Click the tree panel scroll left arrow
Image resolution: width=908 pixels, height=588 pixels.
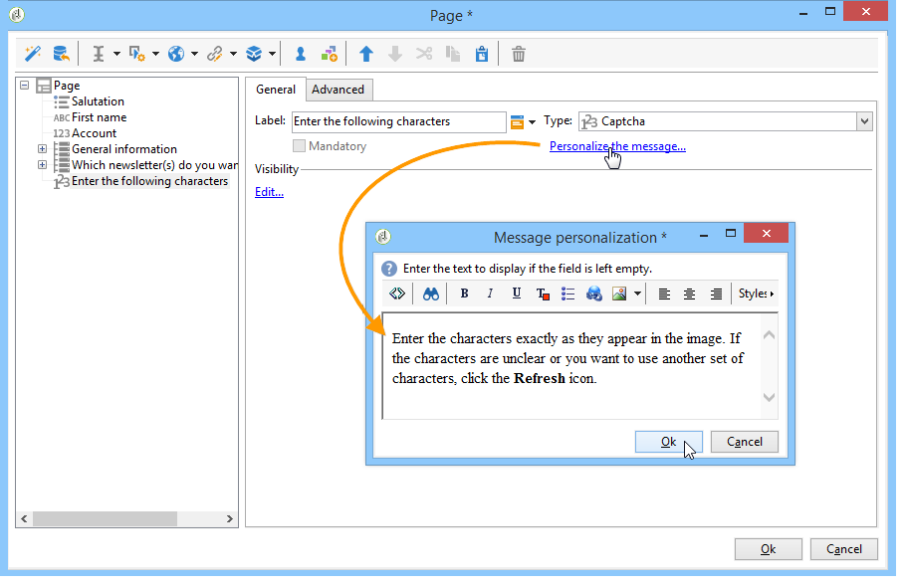[x=24, y=518]
